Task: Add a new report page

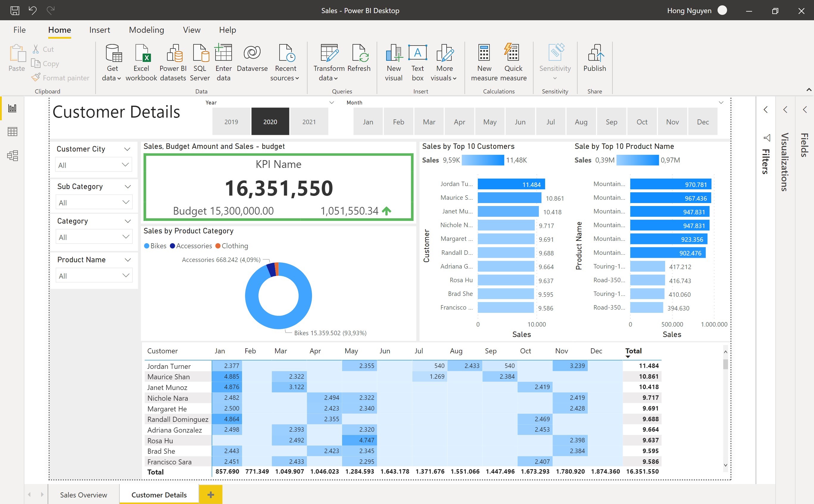Action: click(x=210, y=495)
